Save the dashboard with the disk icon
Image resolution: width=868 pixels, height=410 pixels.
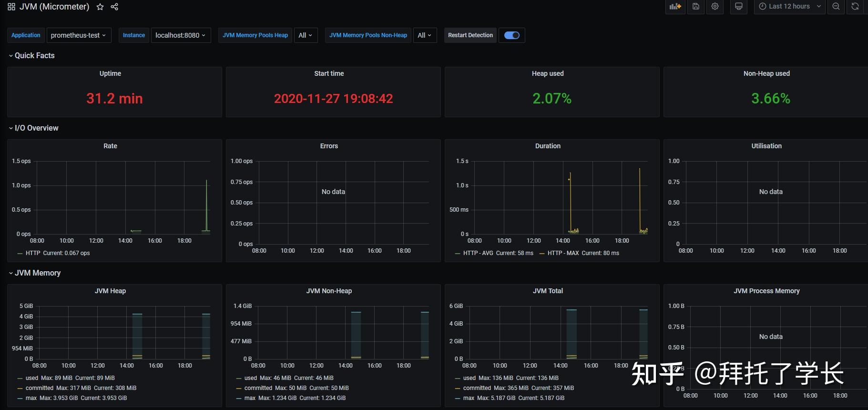696,7
